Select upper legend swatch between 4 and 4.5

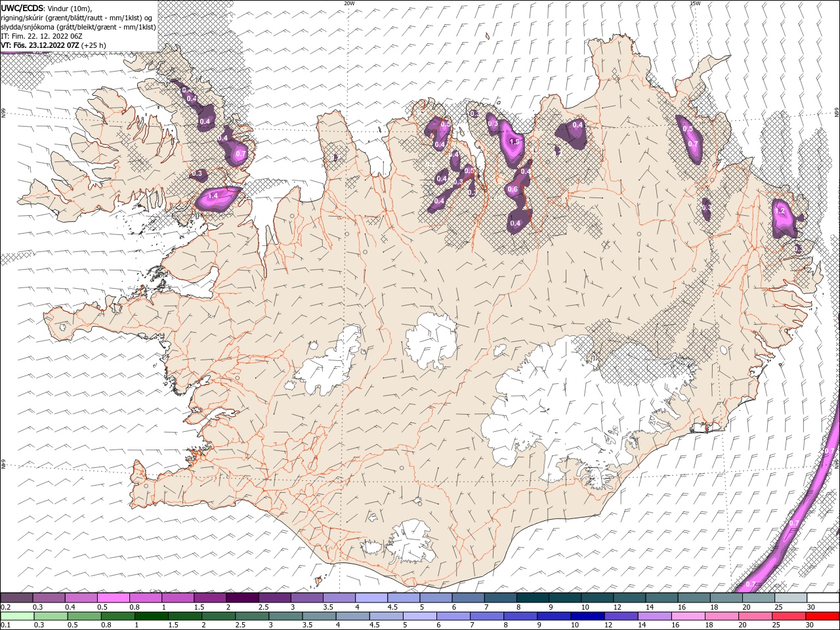coord(371,598)
